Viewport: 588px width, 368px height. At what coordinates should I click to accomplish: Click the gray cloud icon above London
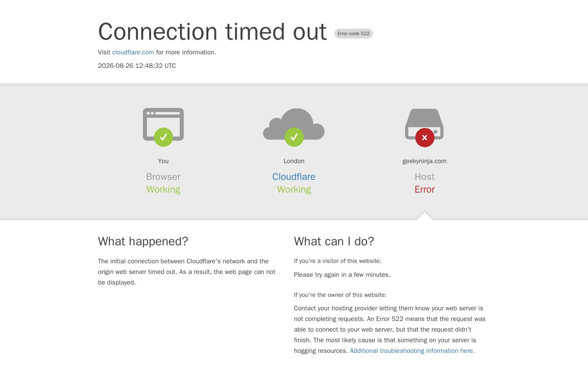[x=294, y=124]
